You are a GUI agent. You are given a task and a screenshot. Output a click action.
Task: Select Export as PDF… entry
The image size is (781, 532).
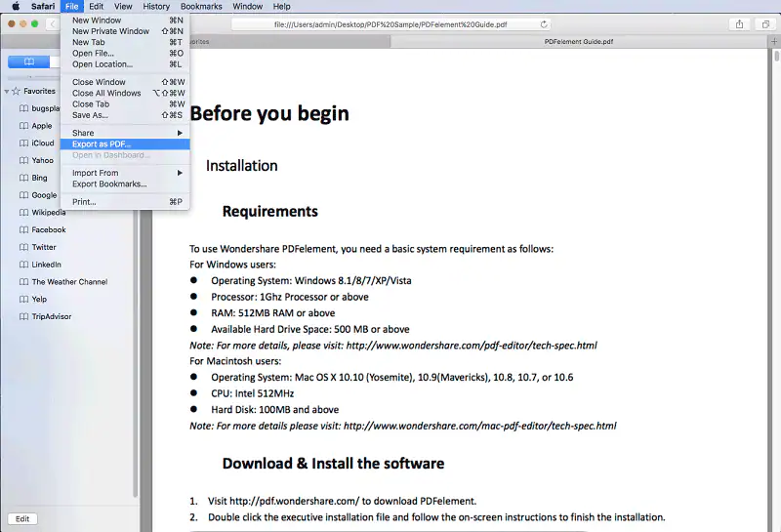(125, 143)
